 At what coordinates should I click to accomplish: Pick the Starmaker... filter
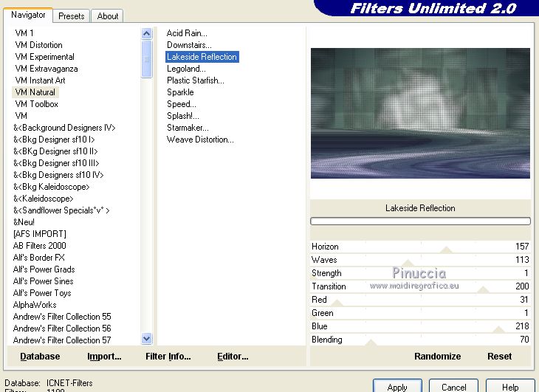coord(188,128)
